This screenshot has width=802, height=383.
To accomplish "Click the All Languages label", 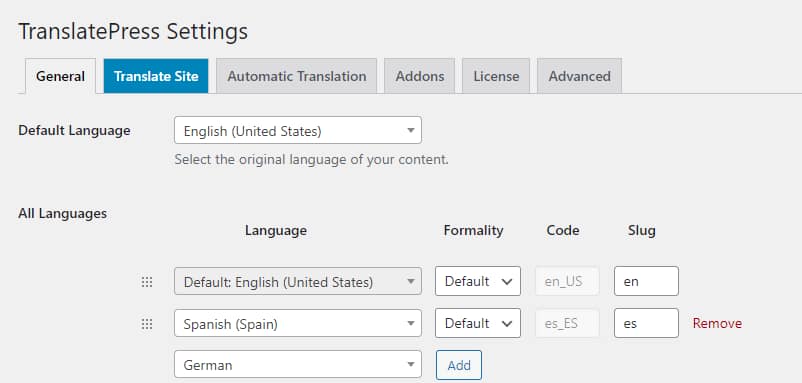I will [62, 213].
